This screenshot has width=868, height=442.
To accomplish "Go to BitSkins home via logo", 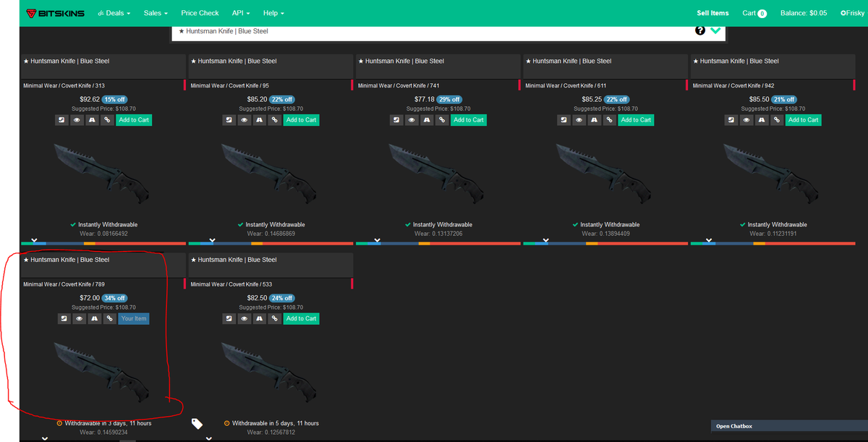I will [x=56, y=13].
